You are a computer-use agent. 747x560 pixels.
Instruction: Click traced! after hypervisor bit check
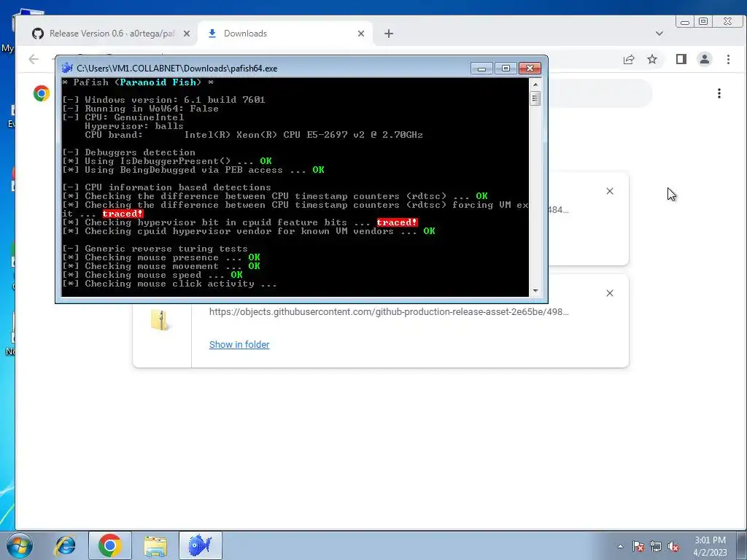pyautogui.click(x=397, y=222)
